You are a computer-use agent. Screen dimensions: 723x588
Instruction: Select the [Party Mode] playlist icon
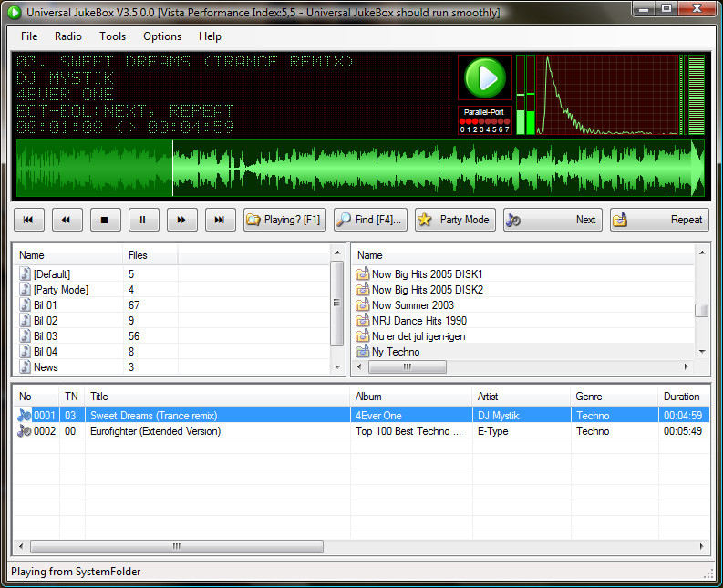point(26,290)
